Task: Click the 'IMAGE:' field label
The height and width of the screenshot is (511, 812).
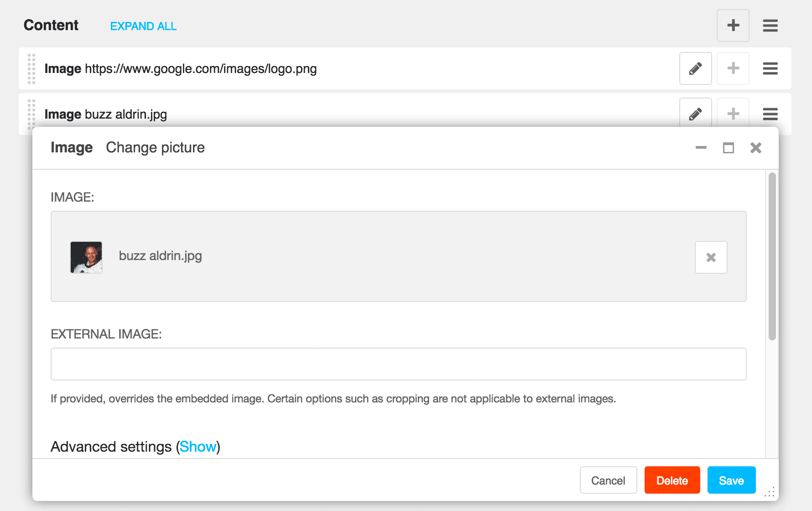Action: pos(73,197)
